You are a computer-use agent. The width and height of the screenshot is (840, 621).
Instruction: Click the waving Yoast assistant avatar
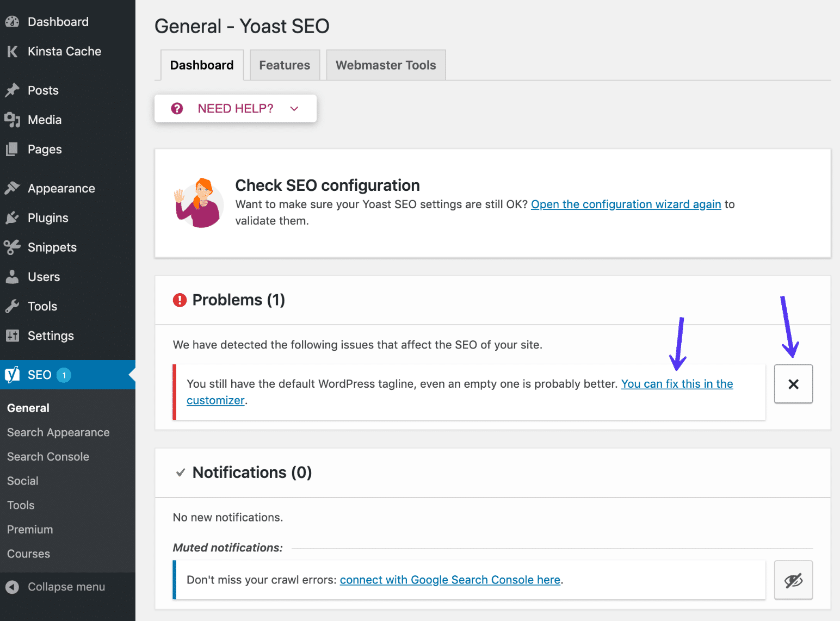[199, 203]
